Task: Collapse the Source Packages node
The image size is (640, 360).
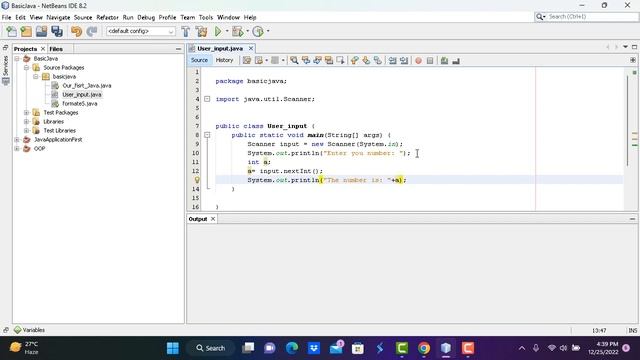Action: click(x=27, y=67)
